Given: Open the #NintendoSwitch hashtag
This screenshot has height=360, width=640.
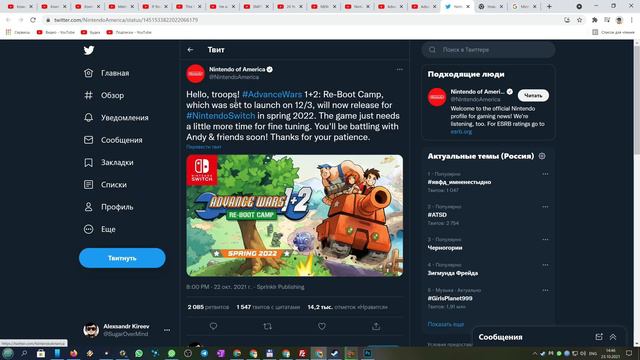Looking at the screenshot, I should [x=220, y=116].
